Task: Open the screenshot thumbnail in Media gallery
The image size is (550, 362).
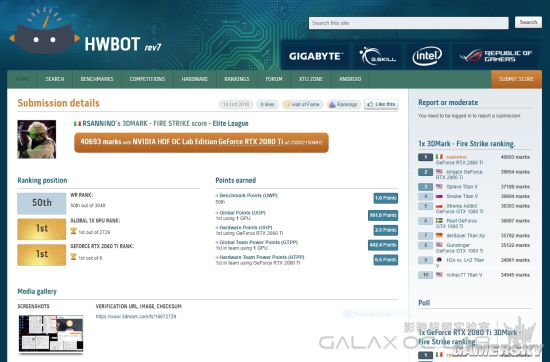Action: (x=51, y=333)
